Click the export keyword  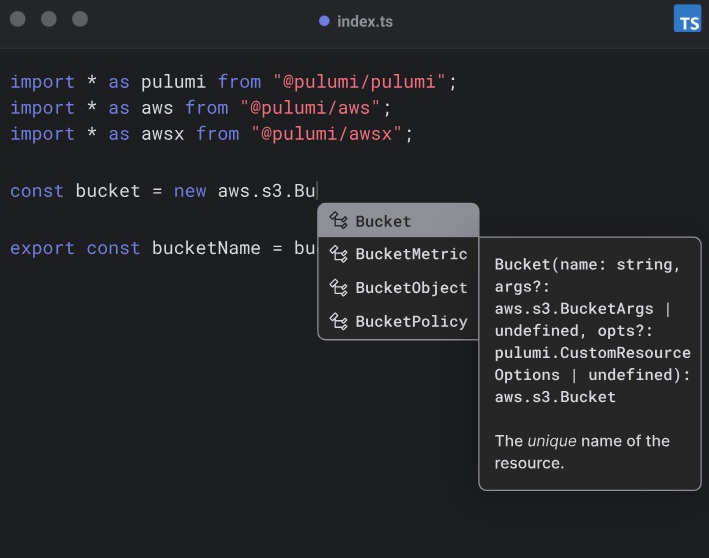pyautogui.click(x=43, y=248)
